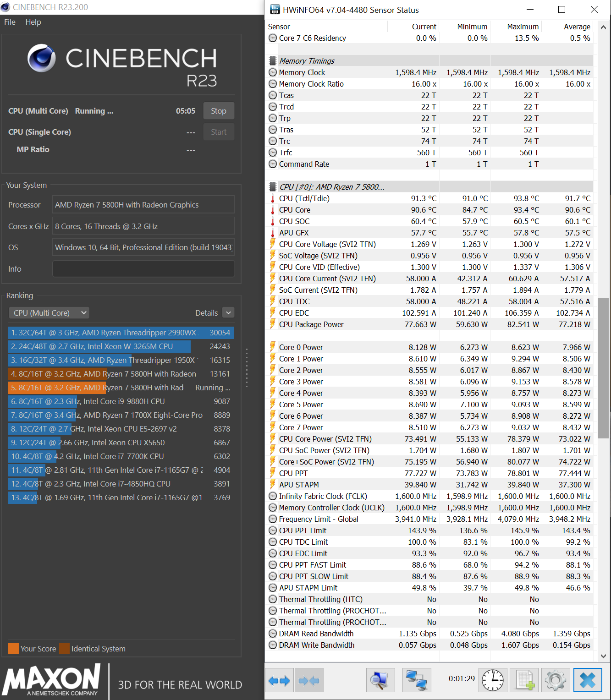The image size is (611, 700).
Task: Select ranking entry Ryzen 7 1700X Eight-Core
Action: click(121, 415)
